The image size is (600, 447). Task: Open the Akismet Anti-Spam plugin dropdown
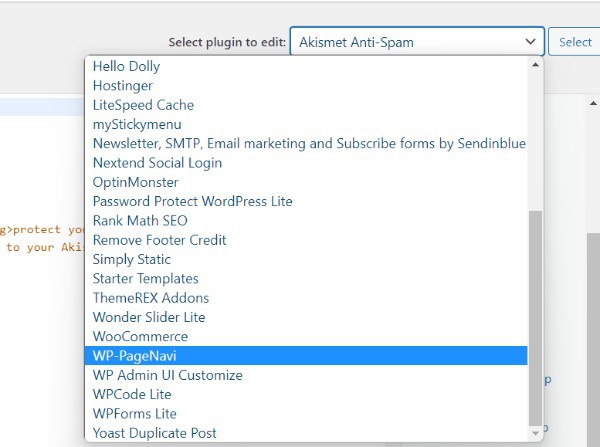tap(417, 41)
